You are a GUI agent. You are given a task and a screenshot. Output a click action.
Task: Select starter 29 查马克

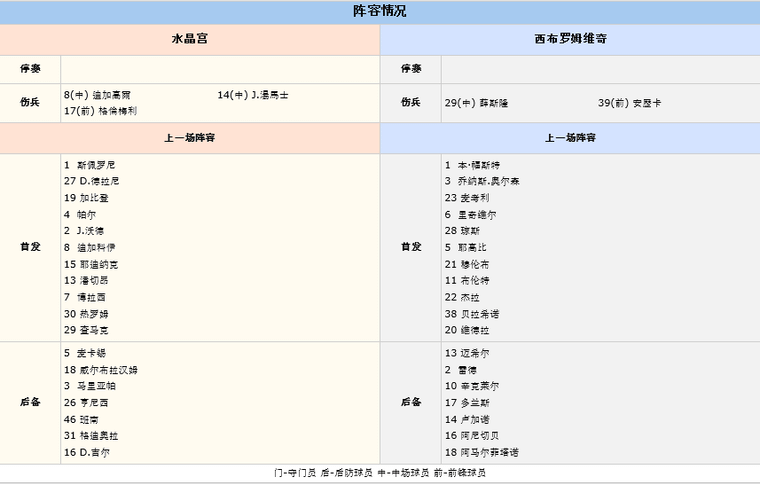coord(86,330)
